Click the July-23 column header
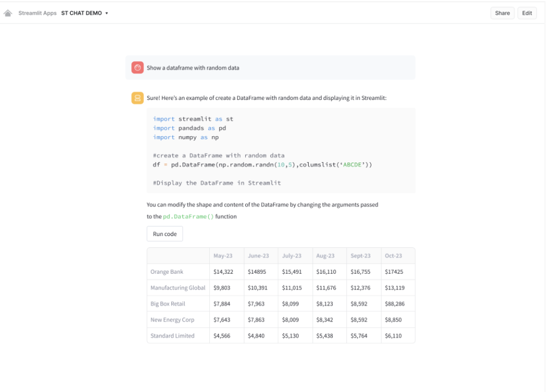 (295, 256)
